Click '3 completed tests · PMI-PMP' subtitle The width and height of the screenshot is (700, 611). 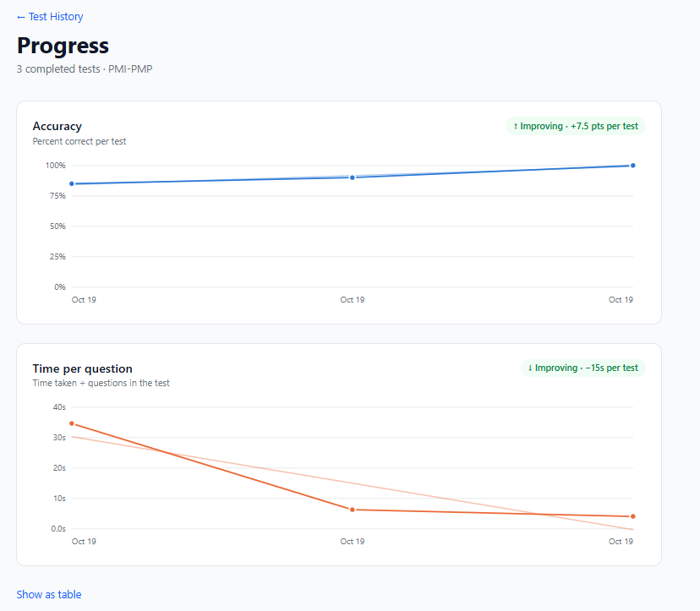click(x=85, y=69)
